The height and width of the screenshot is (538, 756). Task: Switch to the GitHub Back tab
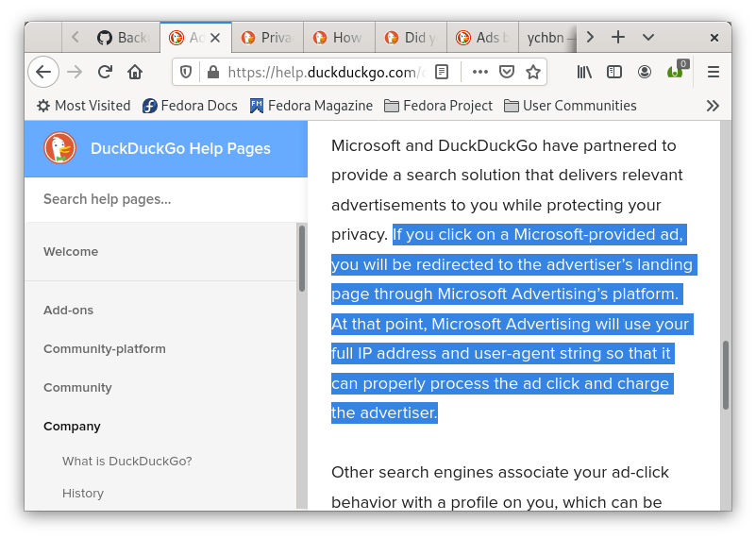click(124, 38)
